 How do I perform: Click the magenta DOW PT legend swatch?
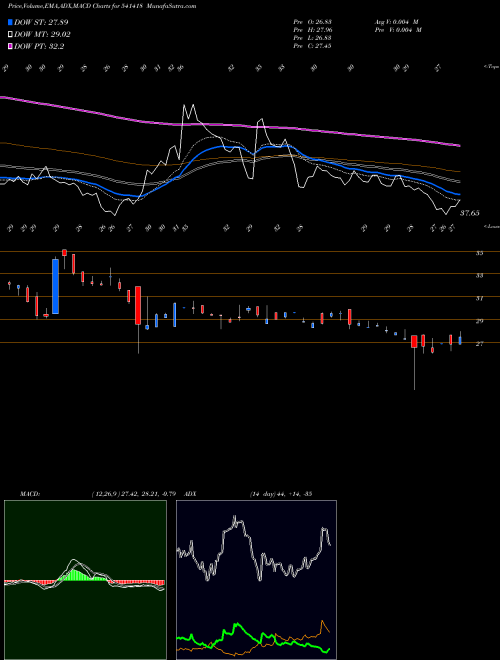tap(10, 46)
